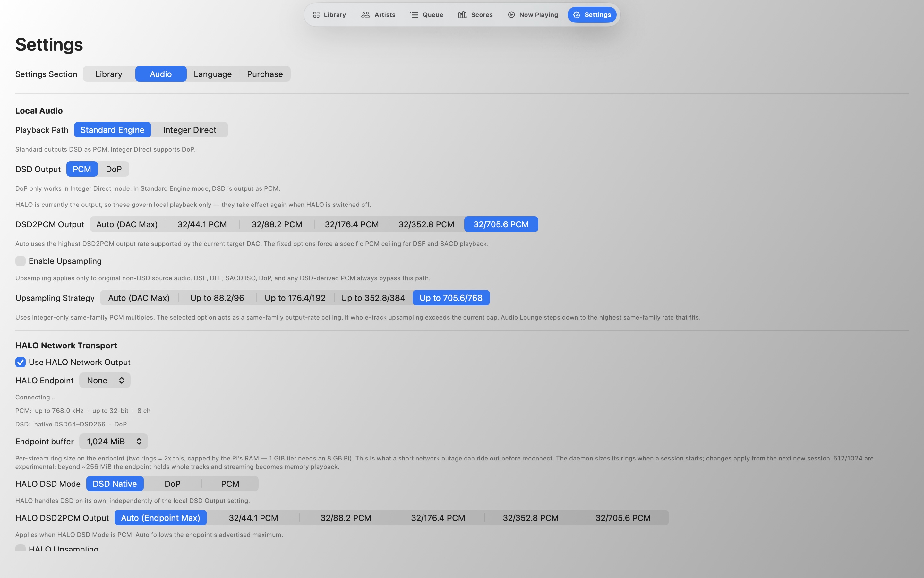924x578 pixels.
Task: Choose 32/352.8 PCM HALO DSD2PCM Output
Action: pyautogui.click(x=530, y=518)
